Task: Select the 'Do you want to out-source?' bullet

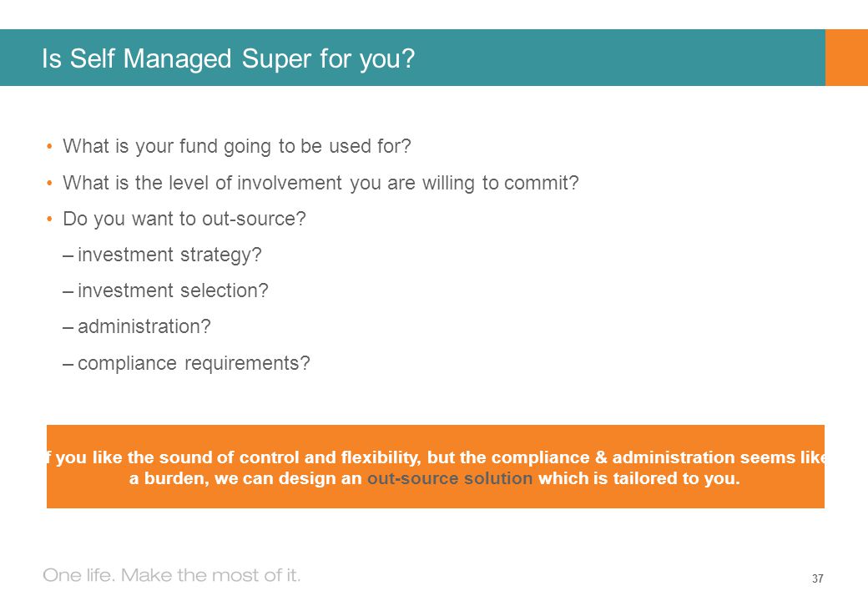Action: click(184, 220)
